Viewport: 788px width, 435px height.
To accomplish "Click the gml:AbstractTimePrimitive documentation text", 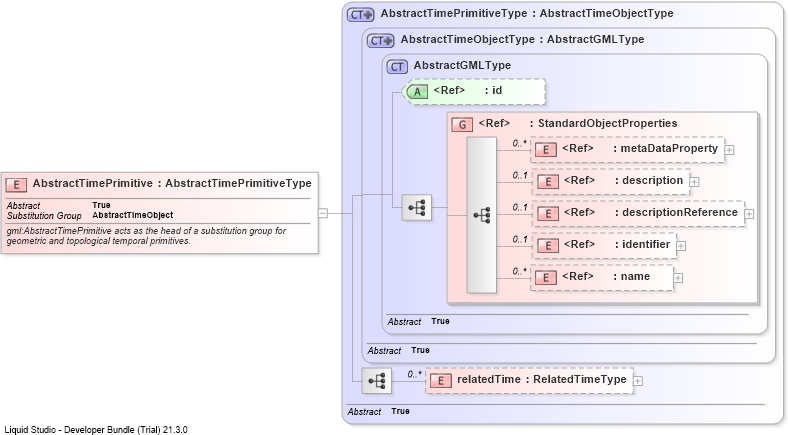I will pyautogui.click(x=146, y=236).
